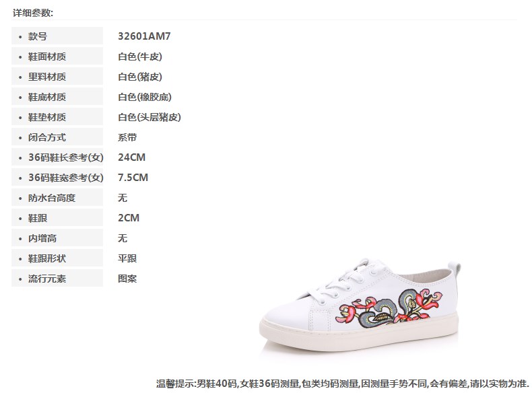The width and height of the screenshot is (532, 395).
Task: Select the 鞋垫材质 label
Action: (x=47, y=117)
